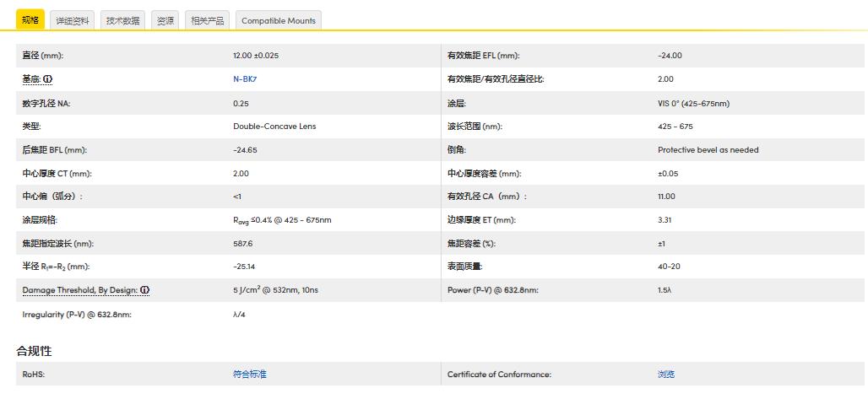Click the Damage Threshold info icon
868x399 pixels.
144,290
